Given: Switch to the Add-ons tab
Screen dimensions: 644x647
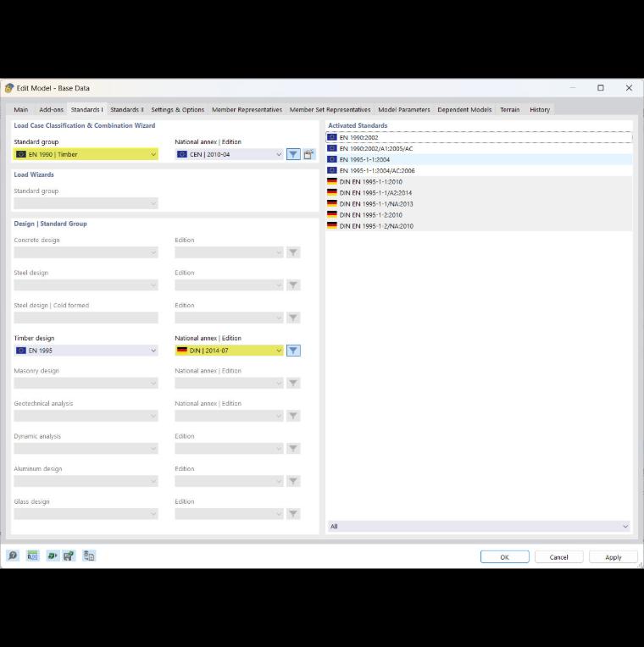Looking at the screenshot, I should [51, 109].
